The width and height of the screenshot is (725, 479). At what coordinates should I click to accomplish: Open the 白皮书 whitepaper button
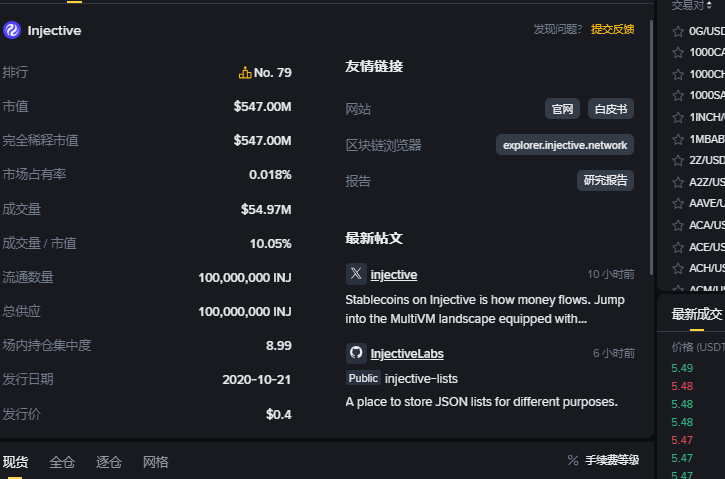pos(610,109)
